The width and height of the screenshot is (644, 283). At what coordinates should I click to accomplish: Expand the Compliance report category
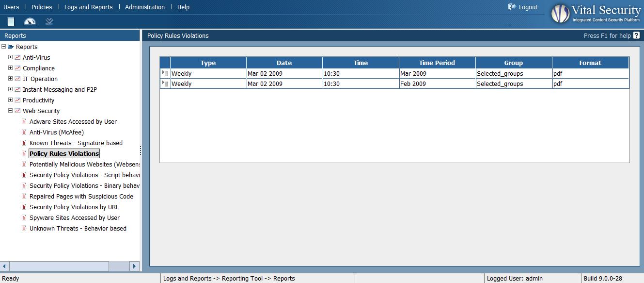click(10, 68)
